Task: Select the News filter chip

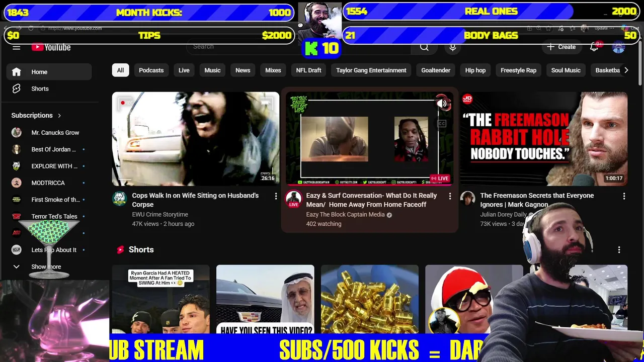Action: coord(243,70)
